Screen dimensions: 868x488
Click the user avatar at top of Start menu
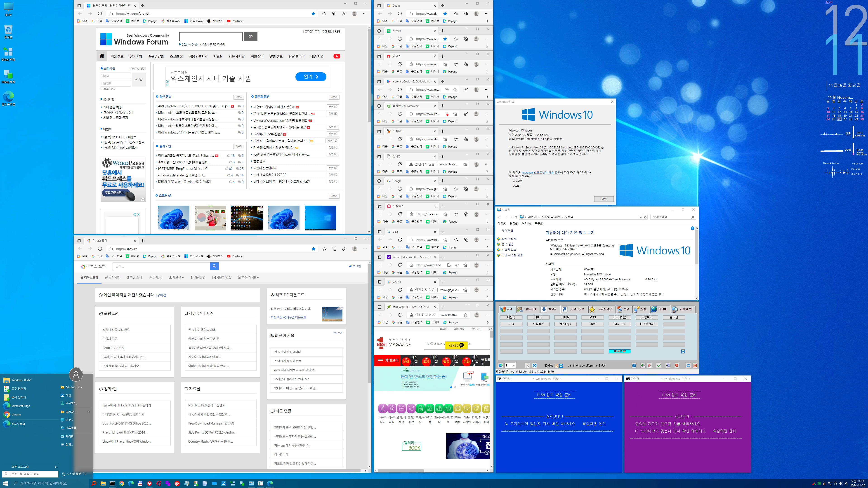76,375
